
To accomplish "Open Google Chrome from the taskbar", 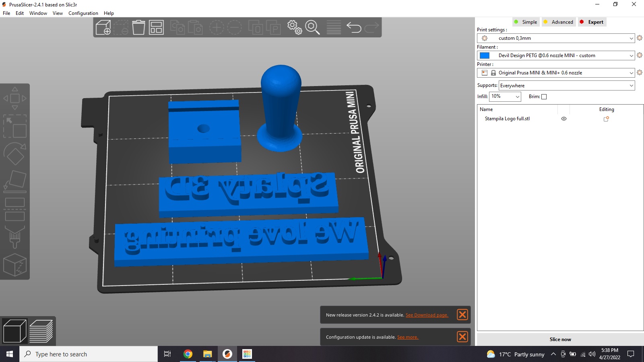I will [x=188, y=354].
